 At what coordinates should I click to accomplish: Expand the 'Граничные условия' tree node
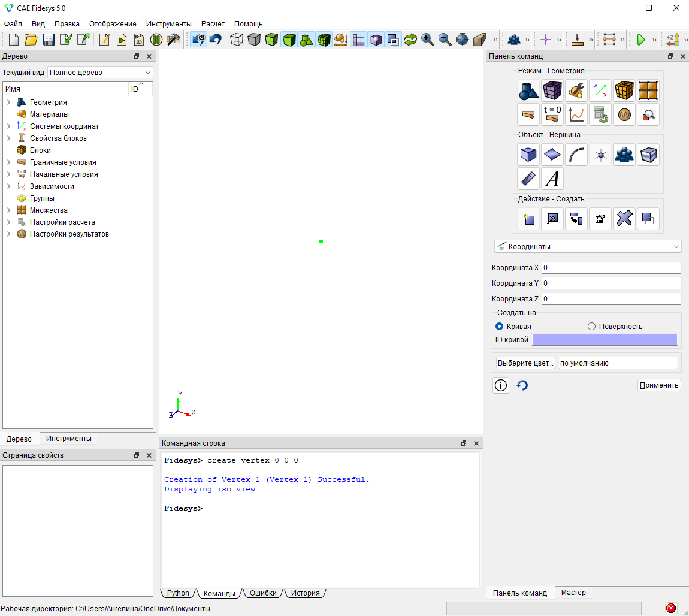(x=9, y=162)
